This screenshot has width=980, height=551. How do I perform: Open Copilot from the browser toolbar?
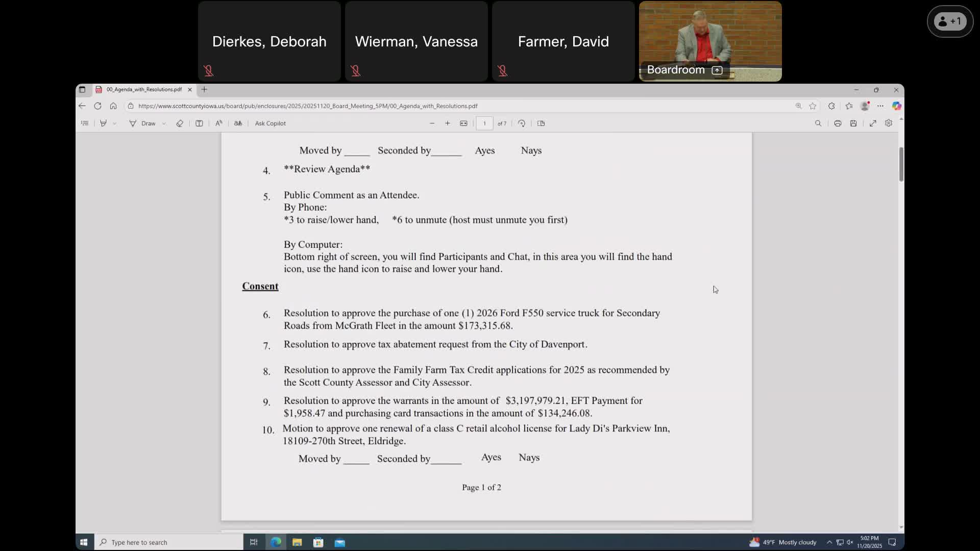(x=897, y=106)
